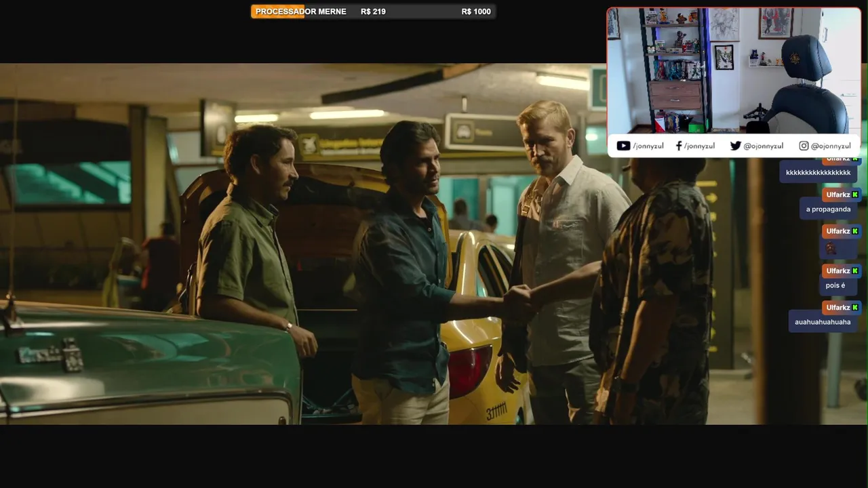Click the chat message "a propaganda"
This screenshot has height=488, width=868.
click(x=828, y=209)
